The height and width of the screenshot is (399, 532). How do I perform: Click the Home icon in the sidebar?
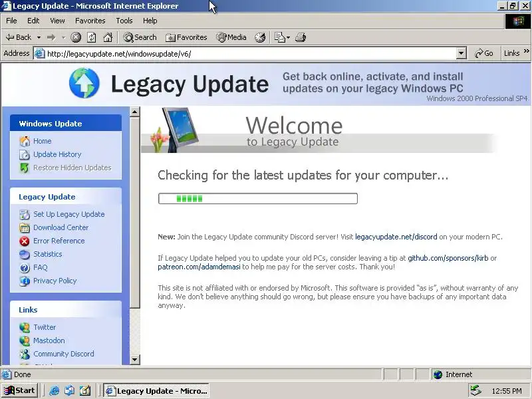[x=25, y=141]
